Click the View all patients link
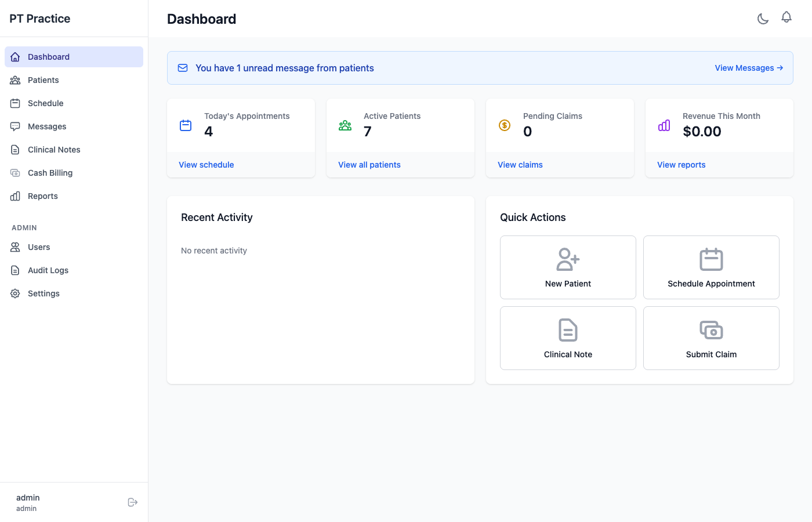The image size is (812, 522). point(369,165)
